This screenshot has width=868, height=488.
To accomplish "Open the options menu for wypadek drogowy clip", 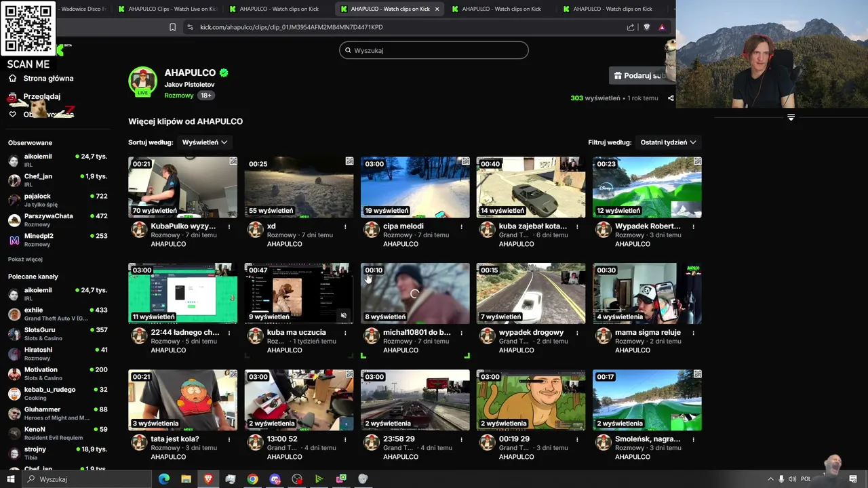I will 577,333.
